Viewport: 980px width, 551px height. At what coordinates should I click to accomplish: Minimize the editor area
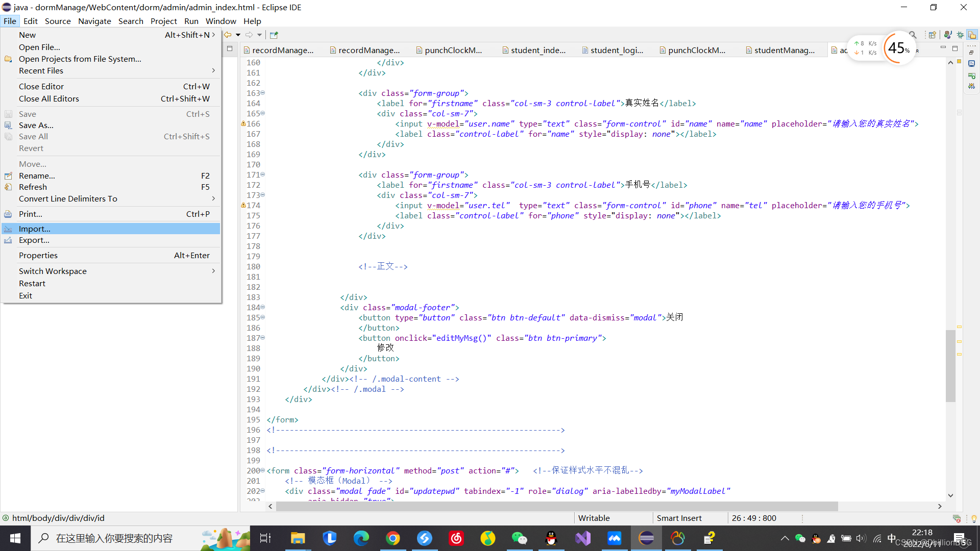pos(943,48)
